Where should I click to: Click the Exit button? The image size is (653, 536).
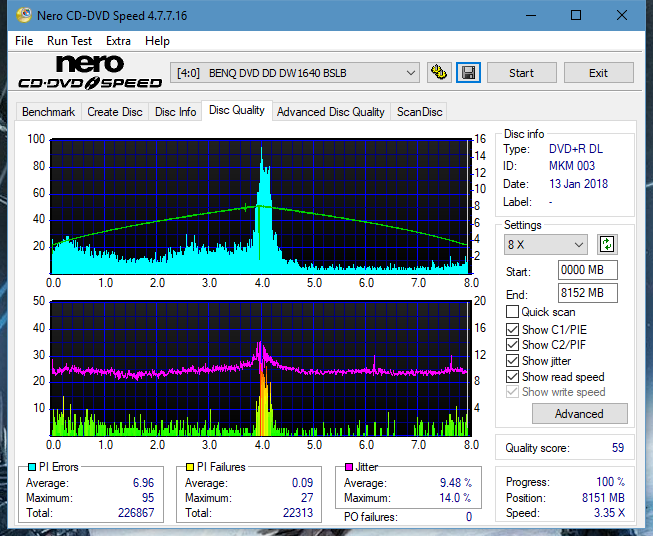click(x=598, y=73)
